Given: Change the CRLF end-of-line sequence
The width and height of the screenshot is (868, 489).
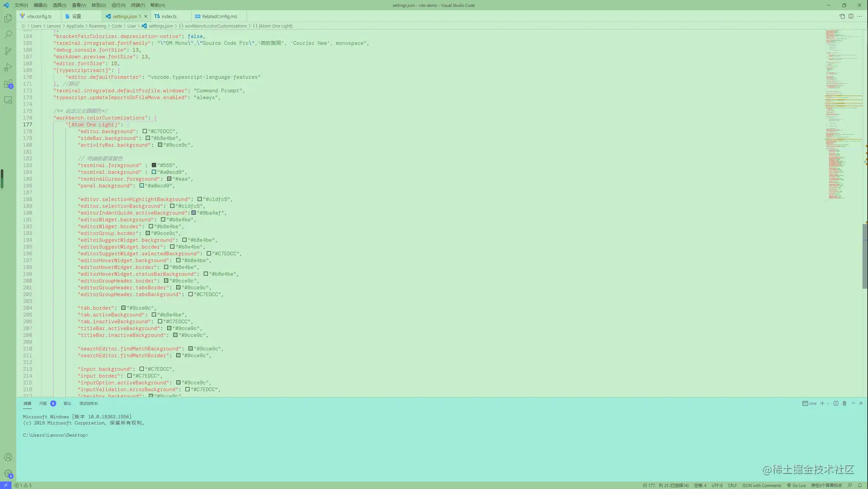Looking at the screenshot, I should pos(732,486).
